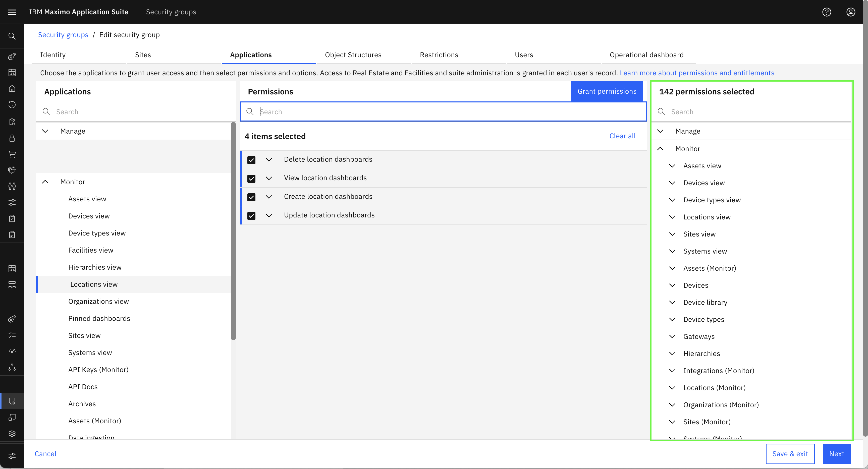Open the settings gear icon
Viewport: 868px width, 469px height.
click(12, 434)
